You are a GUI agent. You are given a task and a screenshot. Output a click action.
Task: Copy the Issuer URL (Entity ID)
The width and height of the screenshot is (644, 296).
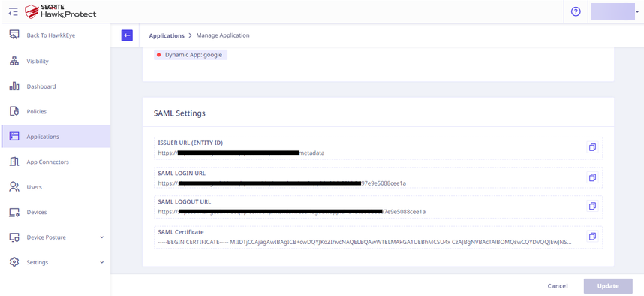[x=592, y=147]
